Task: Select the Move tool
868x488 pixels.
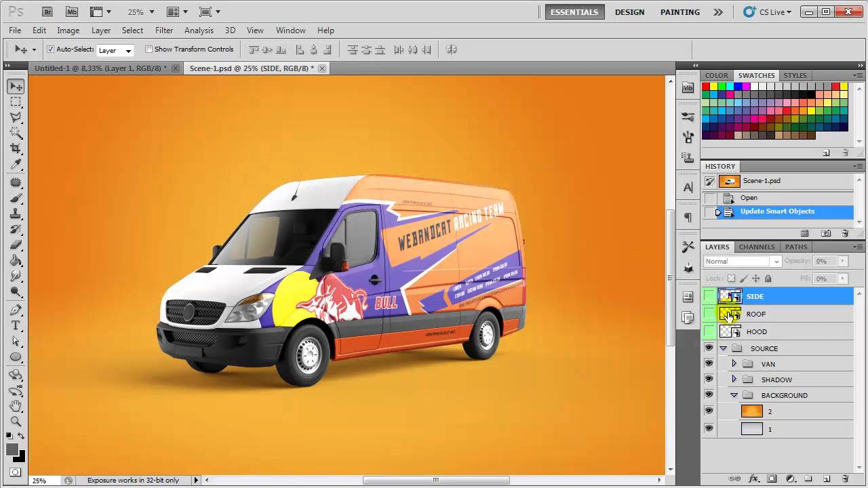Action: (x=16, y=86)
